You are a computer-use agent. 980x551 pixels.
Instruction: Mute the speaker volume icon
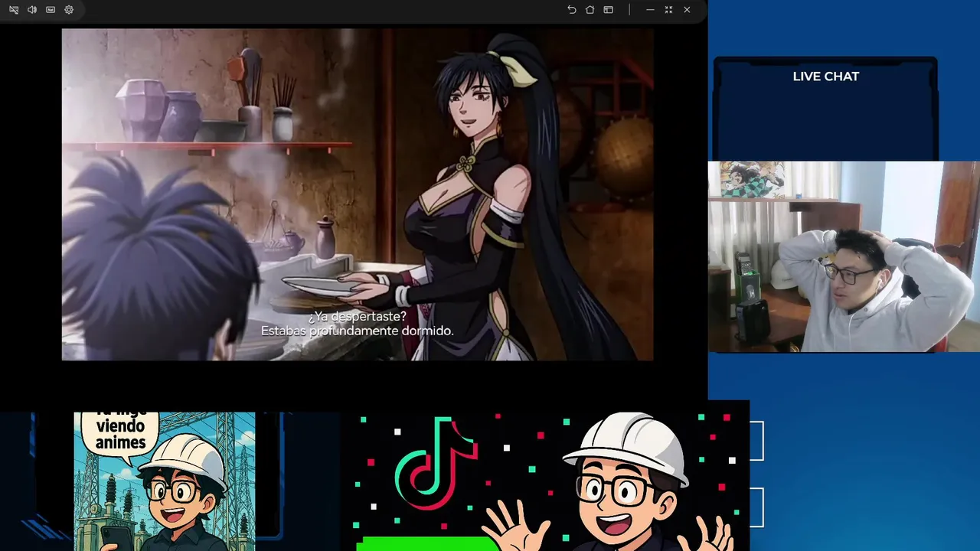32,10
